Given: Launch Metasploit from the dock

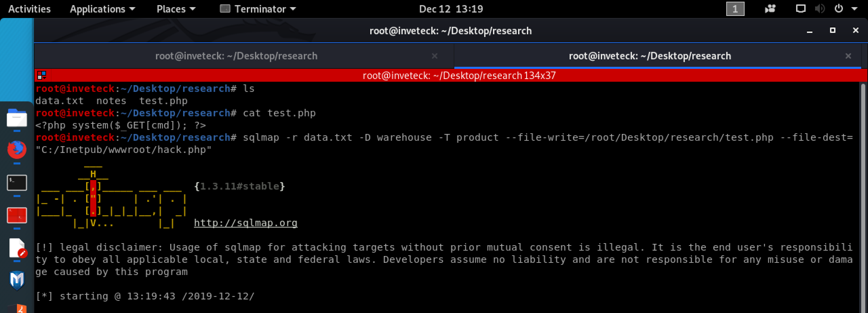Looking at the screenshot, I should click(x=17, y=281).
